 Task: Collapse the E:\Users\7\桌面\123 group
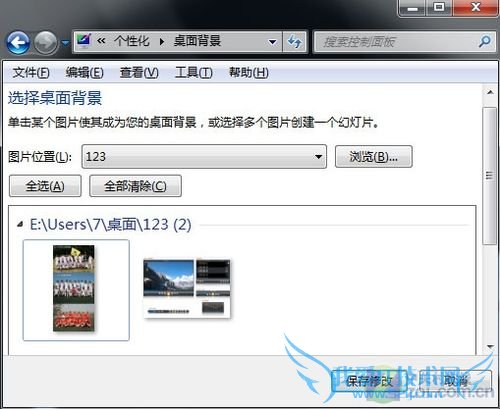coord(20,224)
